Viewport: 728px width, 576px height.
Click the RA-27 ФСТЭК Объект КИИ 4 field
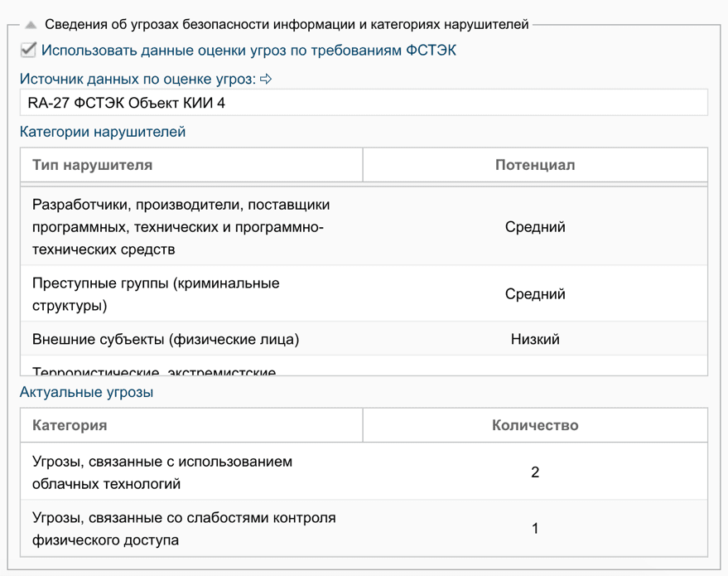tap(363, 103)
